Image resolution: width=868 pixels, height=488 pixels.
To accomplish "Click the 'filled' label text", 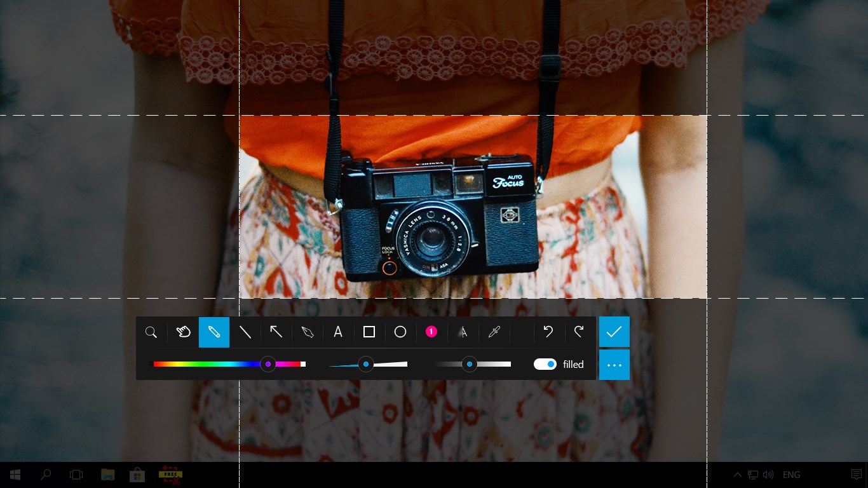I will [x=573, y=364].
